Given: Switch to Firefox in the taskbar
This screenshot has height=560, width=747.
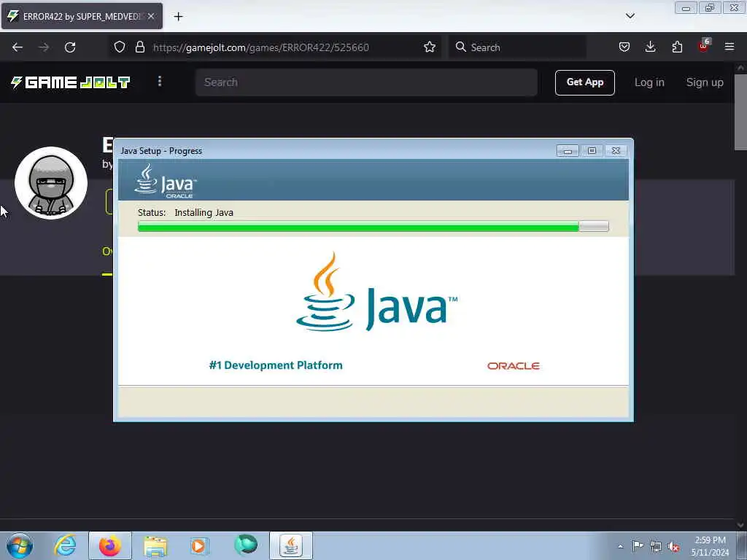Looking at the screenshot, I should click(x=110, y=545).
